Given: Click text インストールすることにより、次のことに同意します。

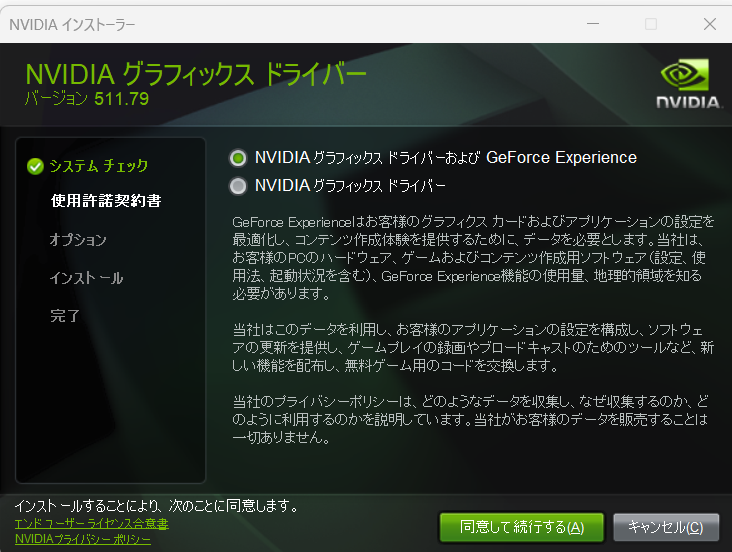Looking at the screenshot, I should 157,506.
